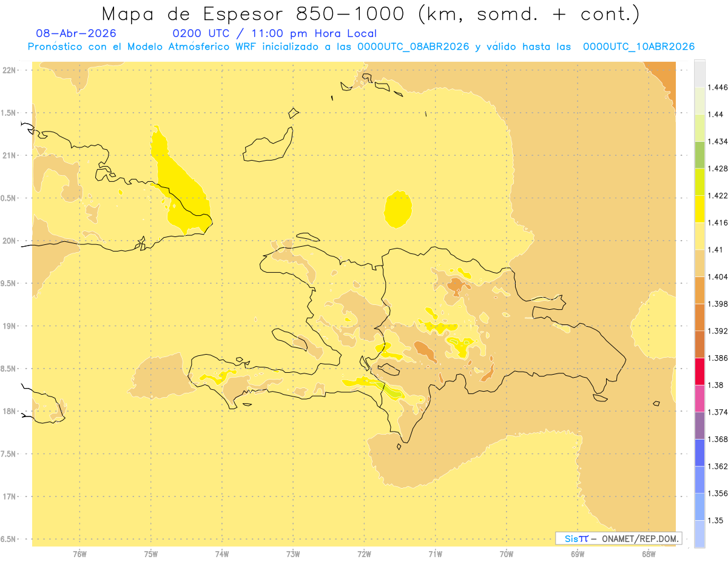The width and height of the screenshot is (728, 562).
Task: Click the date label 08-Abr-2026
Action: 76,33
